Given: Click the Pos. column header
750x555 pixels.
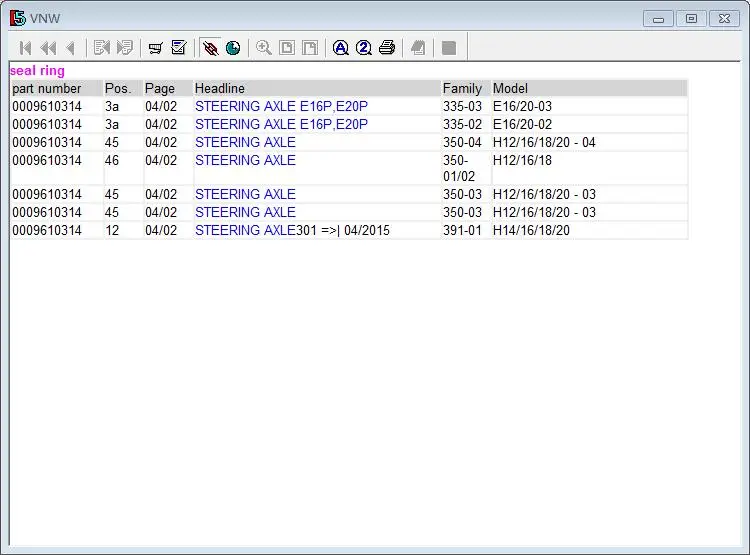Looking at the screenshot, I should pos(123,89).
